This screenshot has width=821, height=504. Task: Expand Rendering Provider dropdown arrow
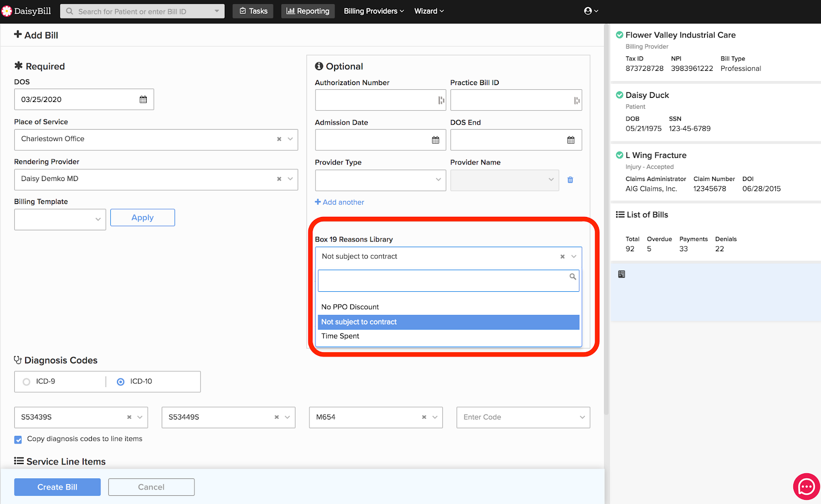(x=290, y=179)
